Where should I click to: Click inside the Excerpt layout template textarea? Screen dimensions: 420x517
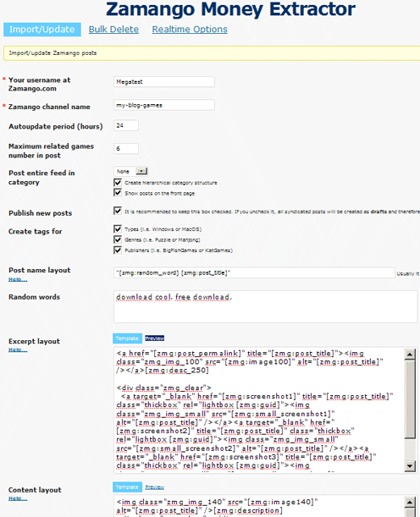259,410
